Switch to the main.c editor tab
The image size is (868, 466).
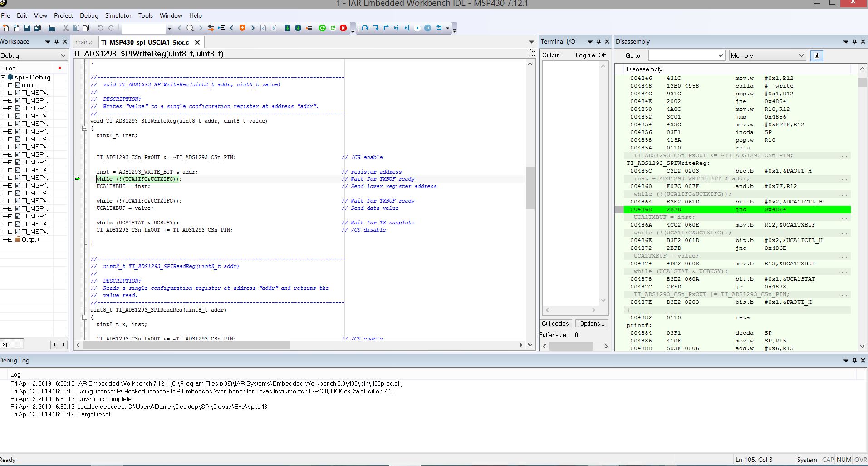point(84,42)
